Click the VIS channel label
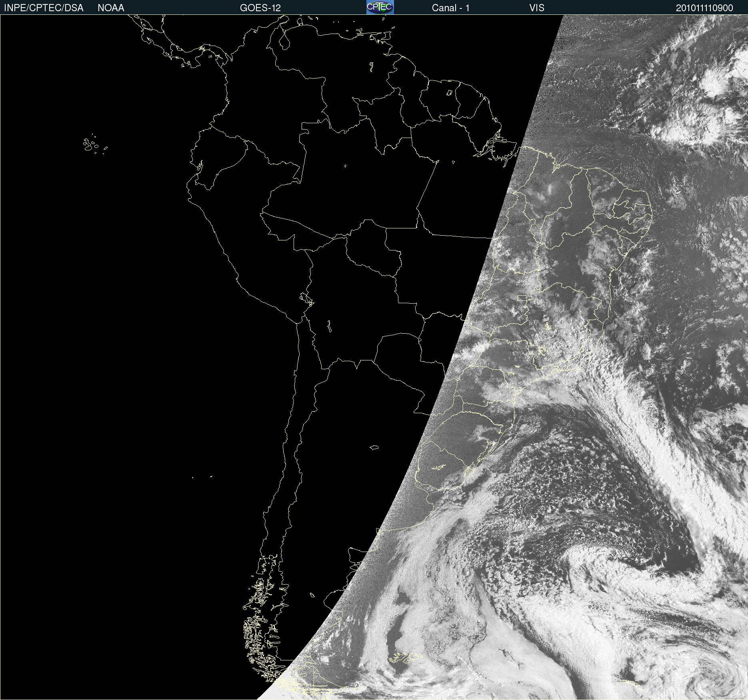 537,8
